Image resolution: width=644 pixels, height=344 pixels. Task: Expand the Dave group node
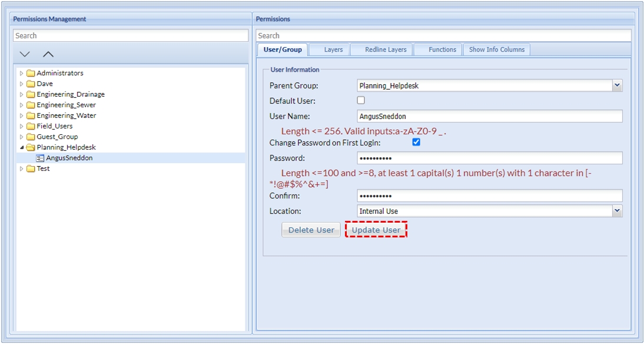(22, 84)
